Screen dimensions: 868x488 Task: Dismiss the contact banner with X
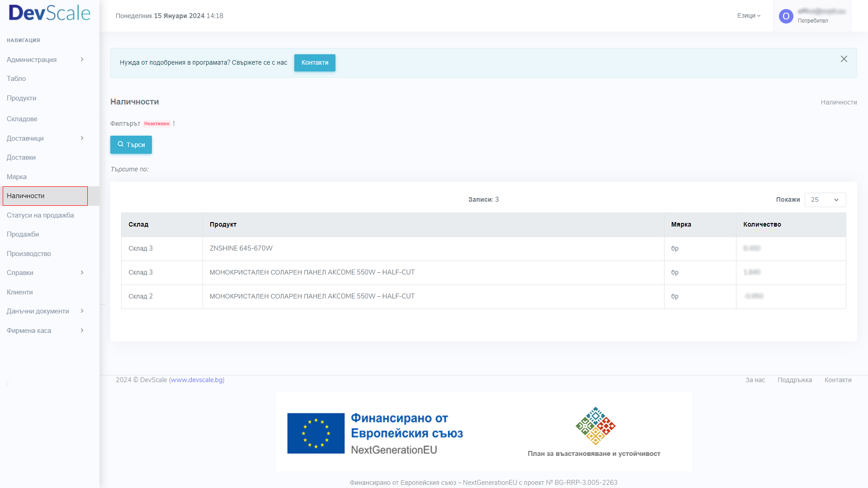click(x=844, y=59)
